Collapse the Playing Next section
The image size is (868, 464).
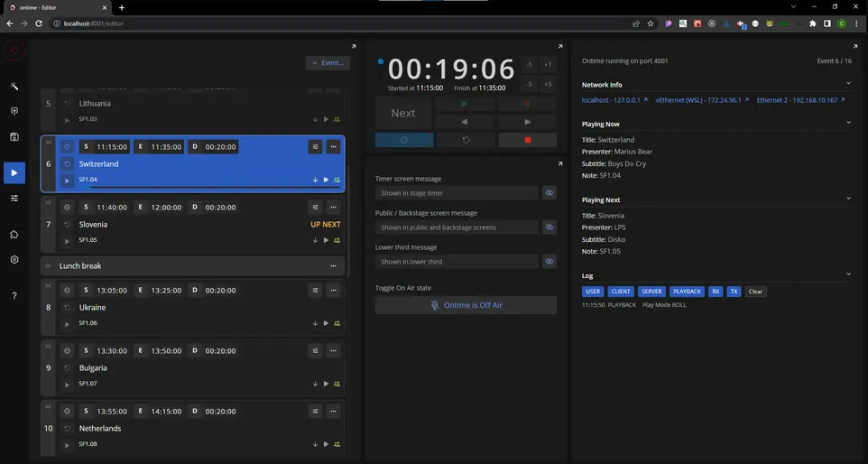click(x=848, y=199)
